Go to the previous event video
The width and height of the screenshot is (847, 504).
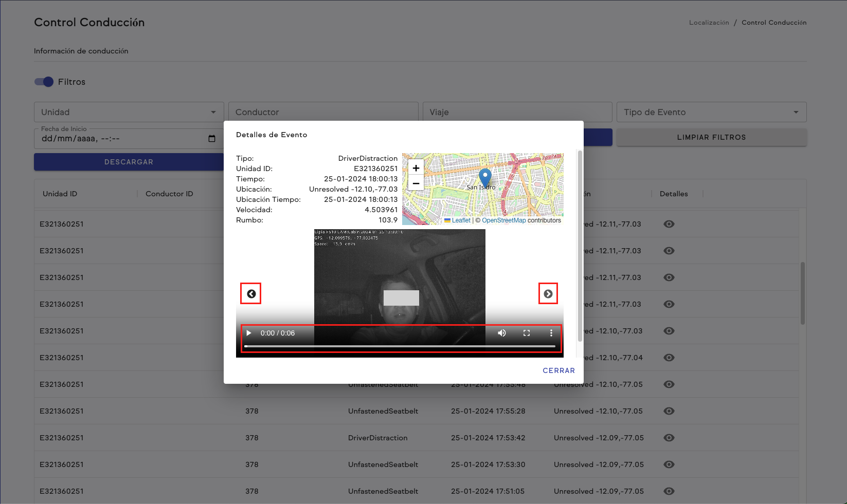(251, 293)
